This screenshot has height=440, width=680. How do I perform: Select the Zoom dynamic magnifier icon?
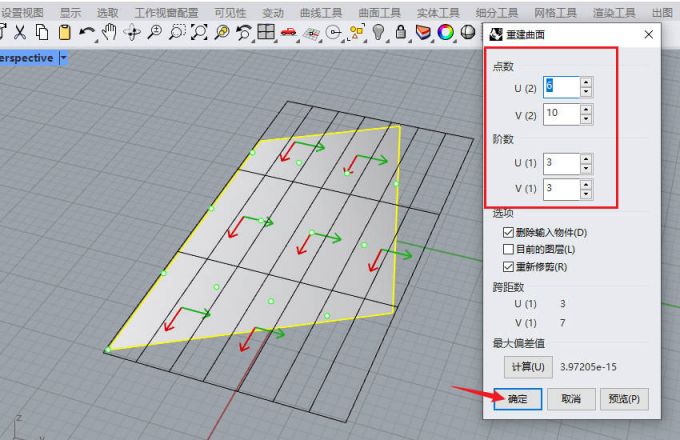click(154, 33)
